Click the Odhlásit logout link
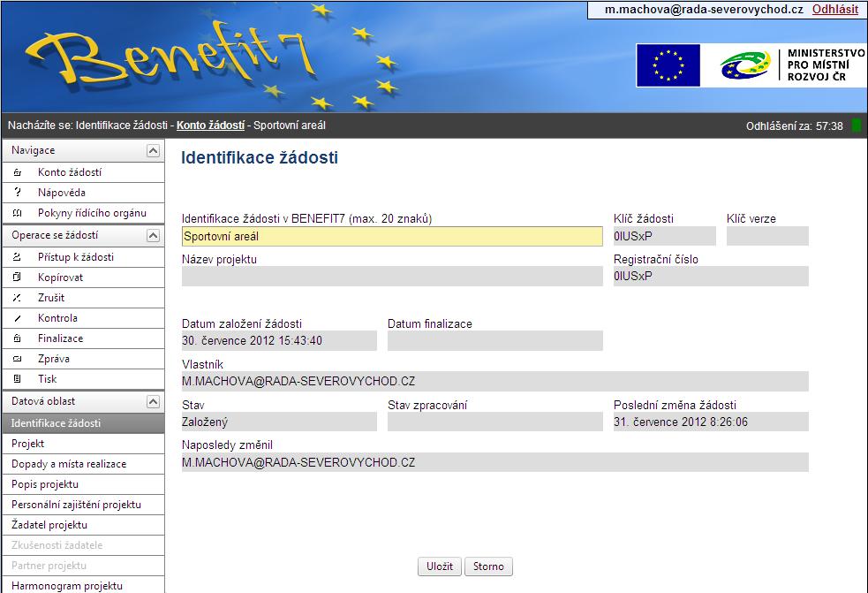 (x=834, y=10)
